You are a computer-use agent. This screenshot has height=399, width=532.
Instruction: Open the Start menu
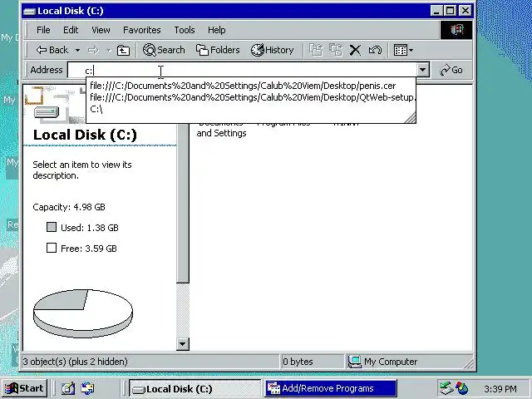(24, 388)
